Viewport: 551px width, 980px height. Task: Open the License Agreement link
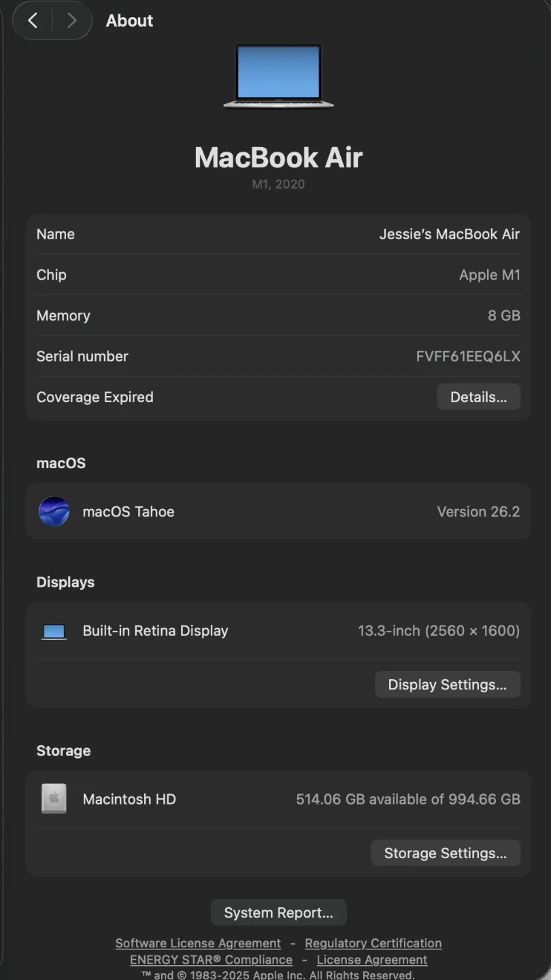372,960
